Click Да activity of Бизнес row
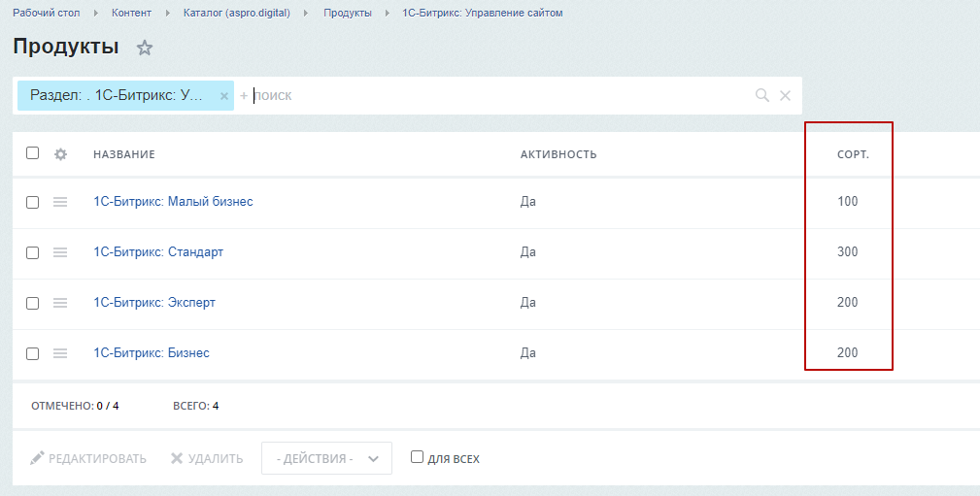Viewport: 980px width, 496px height. pos(528,353)
